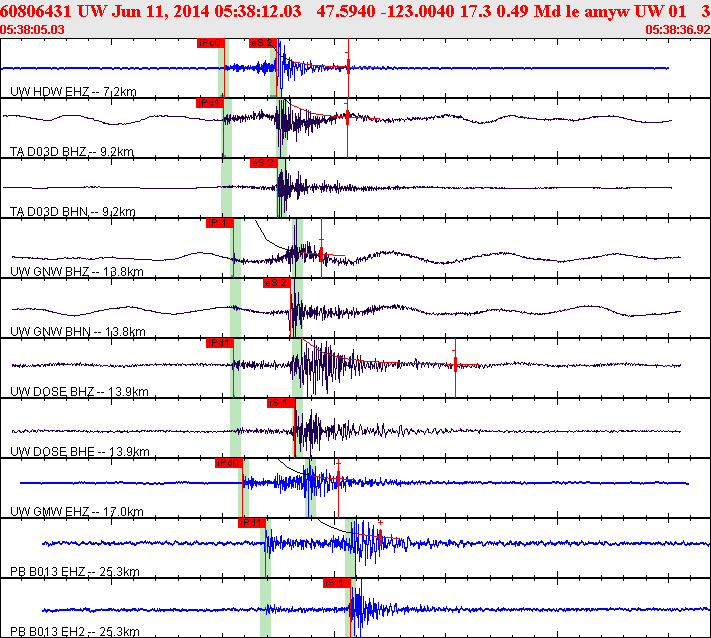Select the iS 1 pick flag on B013 EH2
Screen dimensions: 711x638
point(337,583)
